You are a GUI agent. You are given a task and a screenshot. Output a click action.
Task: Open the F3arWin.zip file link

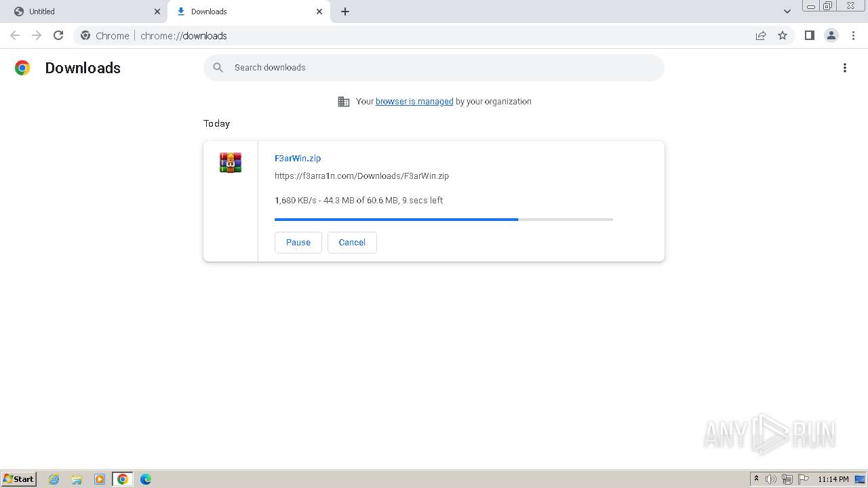click(x=298, y=158)
